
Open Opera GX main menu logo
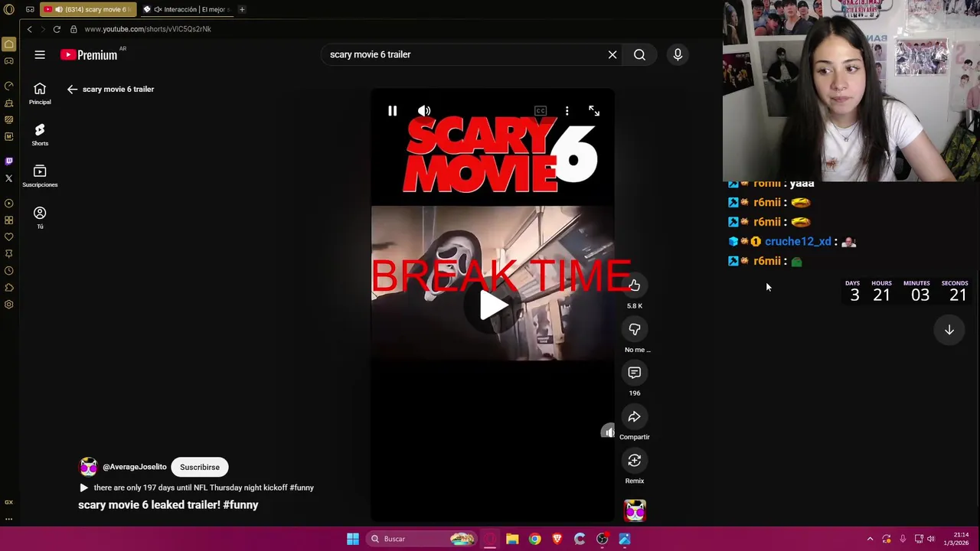click(9, 9)
